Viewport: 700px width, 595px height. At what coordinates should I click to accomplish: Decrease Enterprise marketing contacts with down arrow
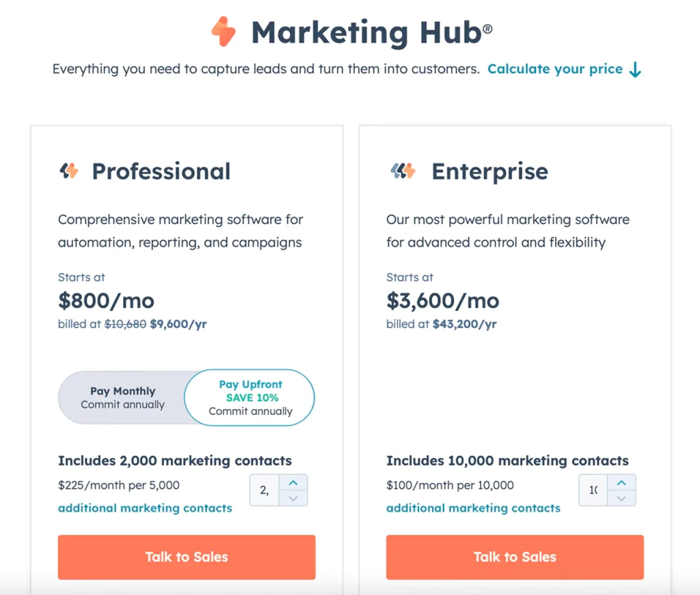(x=621, y=498)
